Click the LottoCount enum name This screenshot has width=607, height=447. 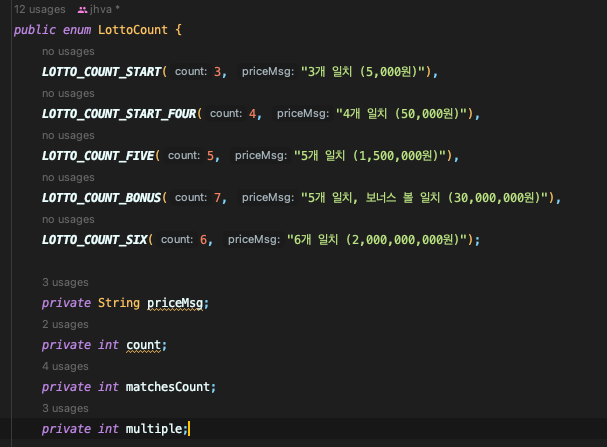[133, 30]
